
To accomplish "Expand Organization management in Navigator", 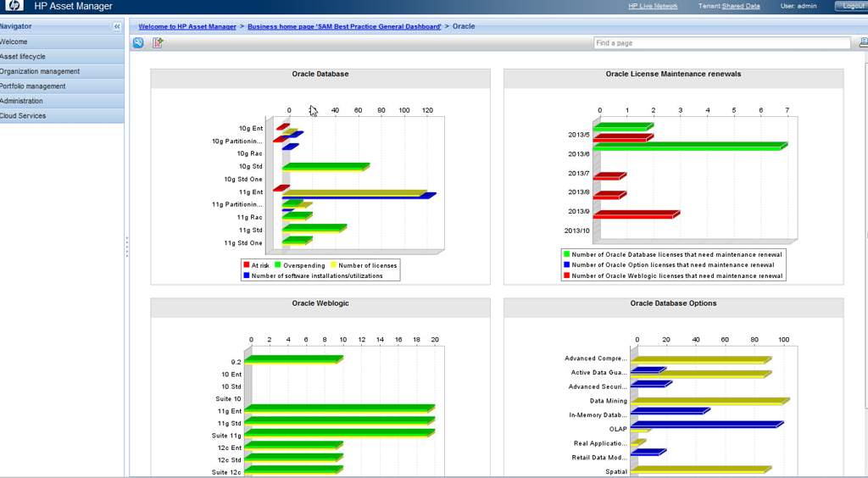I will 61,71.
